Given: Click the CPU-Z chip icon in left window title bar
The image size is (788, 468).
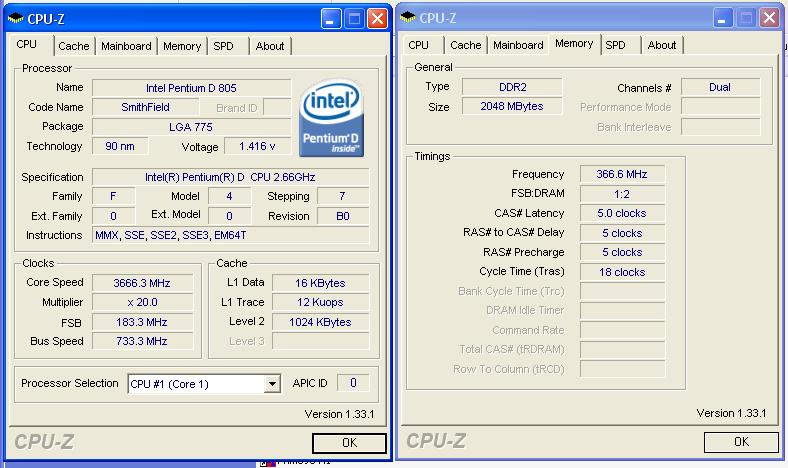Looking at the screenshot, I should pos(16,19).
